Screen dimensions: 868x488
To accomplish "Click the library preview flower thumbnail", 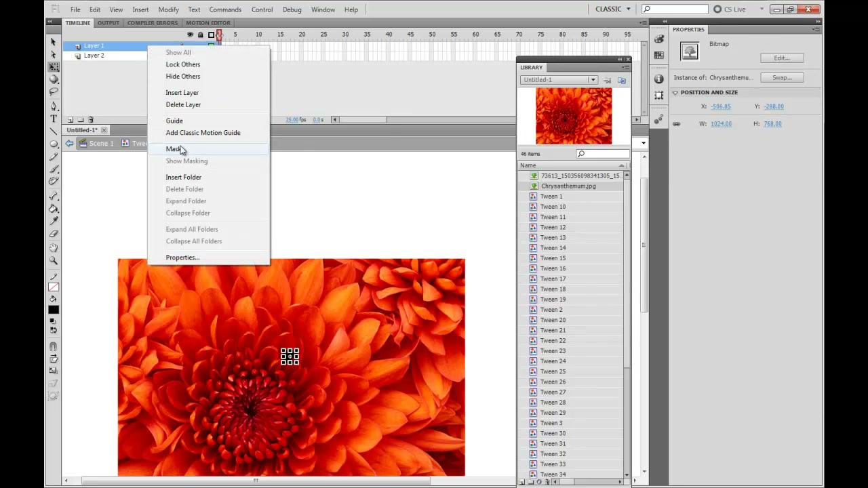I will click(574, 116).
